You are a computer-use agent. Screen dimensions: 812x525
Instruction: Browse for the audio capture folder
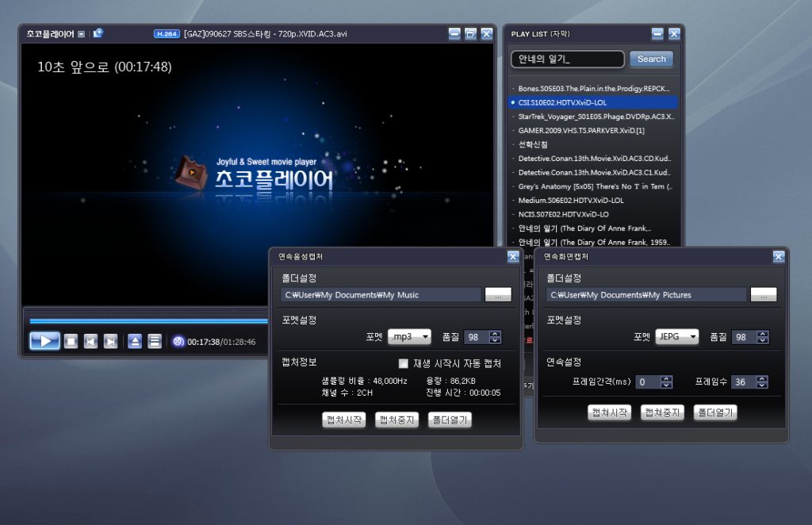pos(498,294)
